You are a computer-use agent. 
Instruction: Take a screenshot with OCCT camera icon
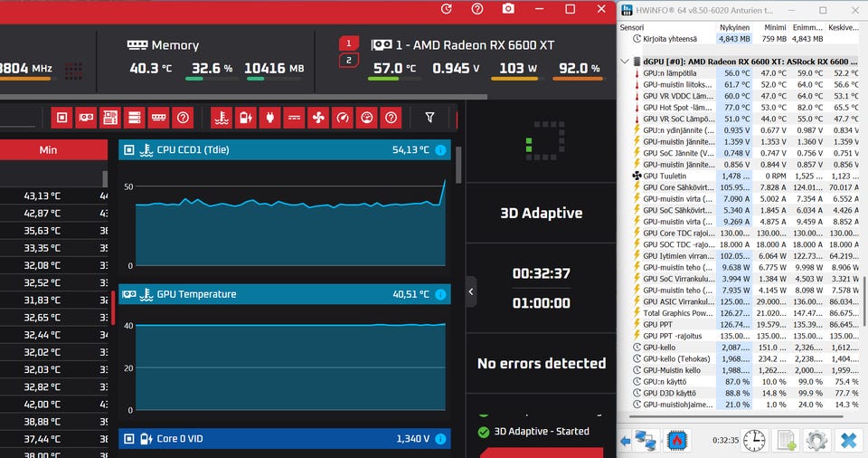(x=508, y=9)
